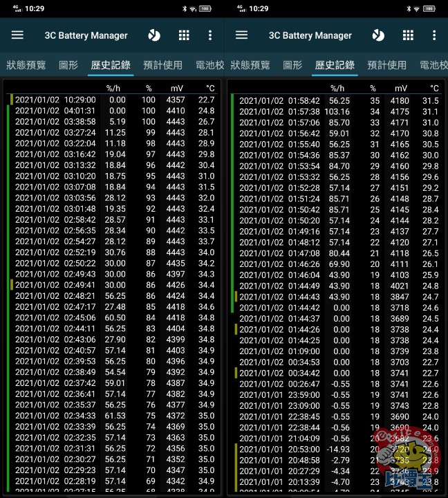This screenshot has height=498, width=448.
Task: Tap Wi-Fi icon in left status bar
Action: pyautogui.click(x=193, y=9)
